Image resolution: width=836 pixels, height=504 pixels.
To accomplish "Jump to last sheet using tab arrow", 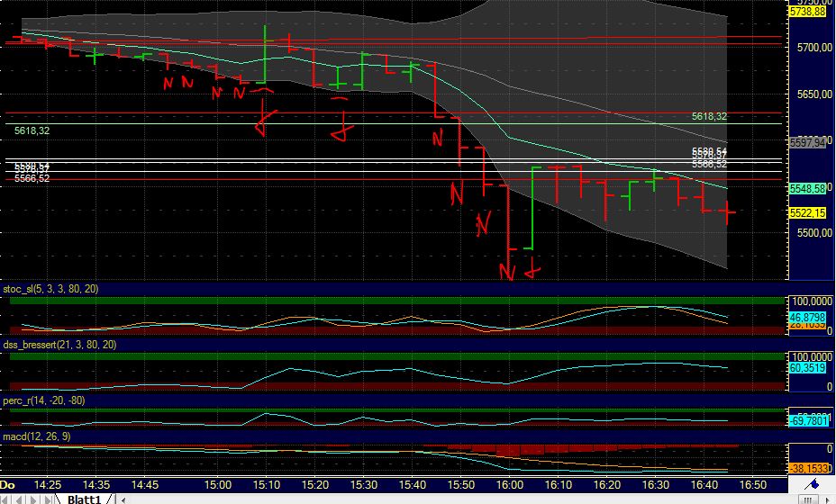I will pos(50,499).
